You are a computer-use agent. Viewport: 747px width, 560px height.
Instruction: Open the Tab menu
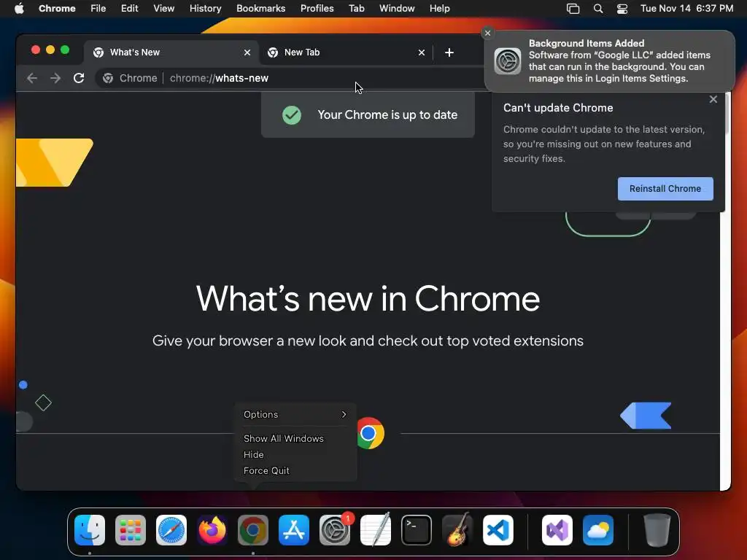tap(356, 9)
